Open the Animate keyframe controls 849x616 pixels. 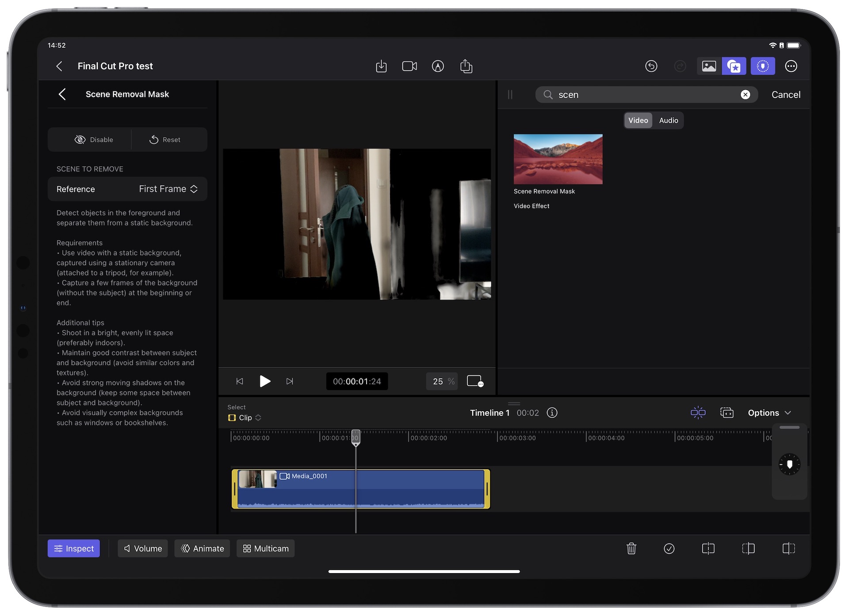coord(203,548)
